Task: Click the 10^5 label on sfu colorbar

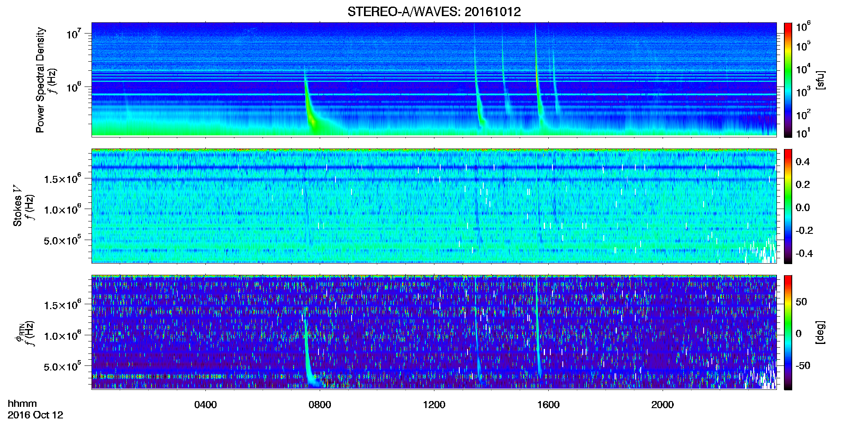Action: click(x=803, y=46)
